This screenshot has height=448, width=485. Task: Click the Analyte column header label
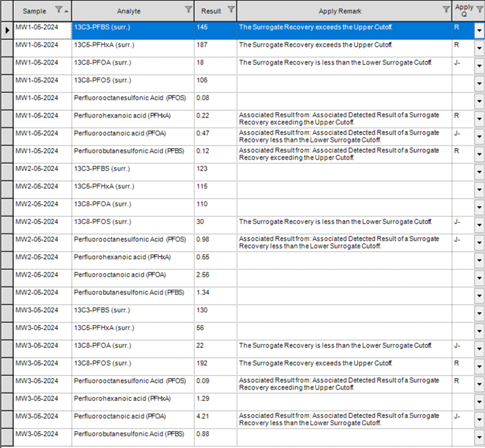click(128, 10)
